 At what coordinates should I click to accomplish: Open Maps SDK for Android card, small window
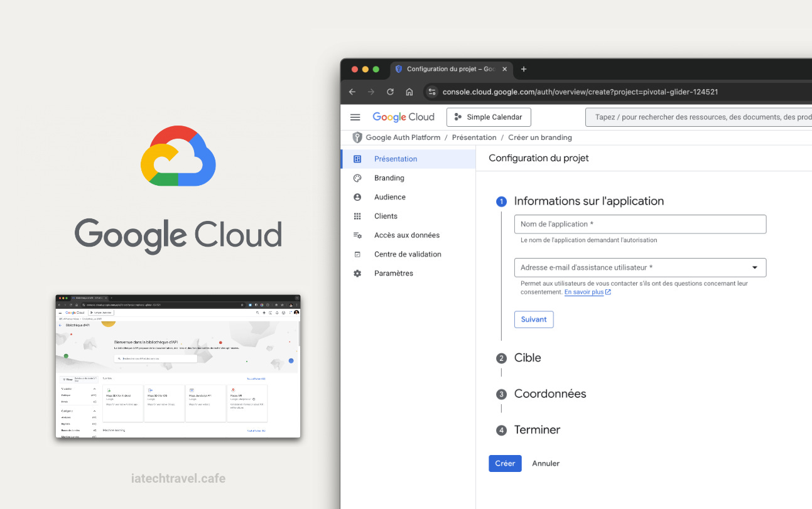pyautogui.click(x=123, y=404)
